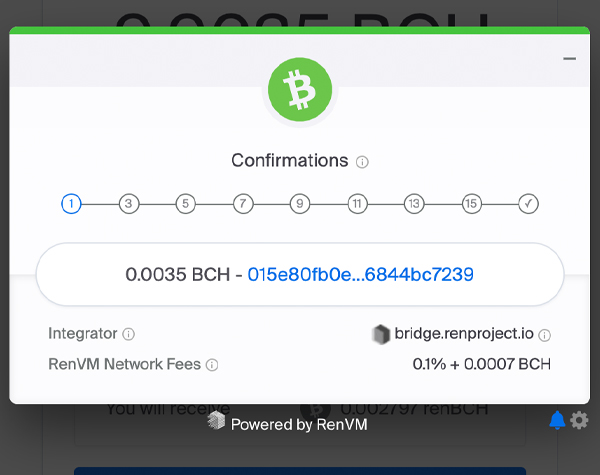Image resolution: width=600 pixels, height=475 pixels.
Task: Click the green Bitcoin Cash logo
Action: 300,89
